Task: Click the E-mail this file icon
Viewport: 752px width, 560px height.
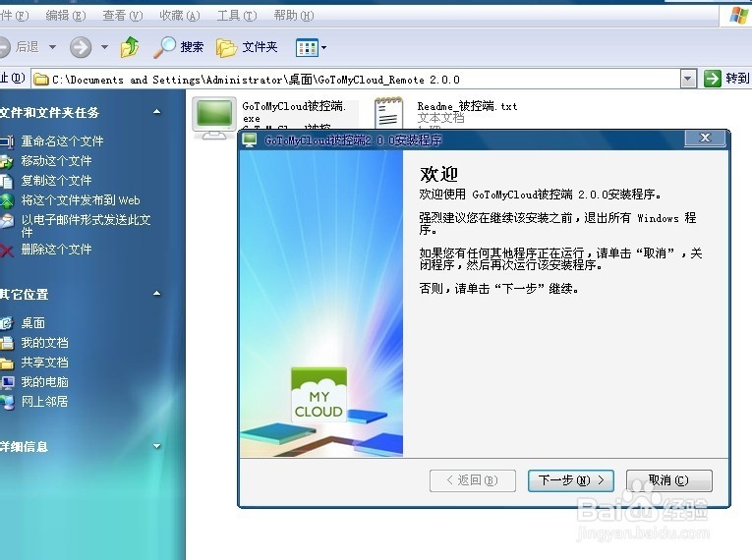Action: [7, 220]
